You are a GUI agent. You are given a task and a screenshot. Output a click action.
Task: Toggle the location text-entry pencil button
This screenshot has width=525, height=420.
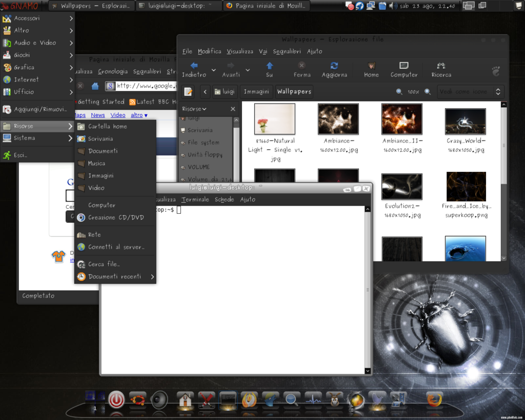pyautogui.click(x=188, y=92)
